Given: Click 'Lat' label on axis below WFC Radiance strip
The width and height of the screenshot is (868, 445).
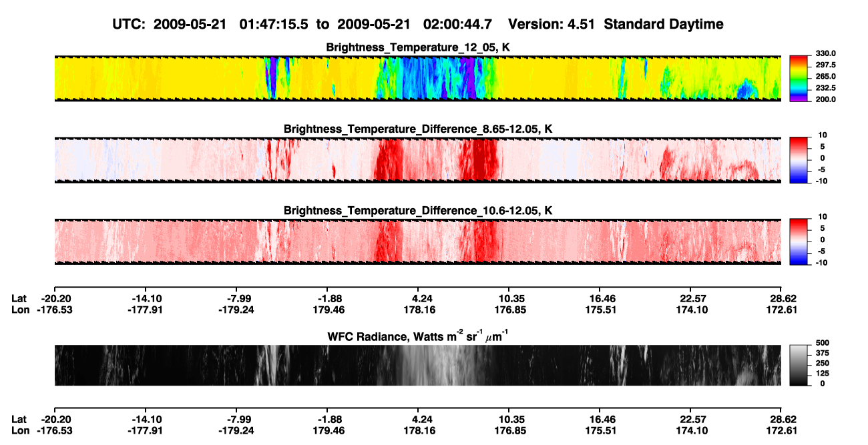Looking at the screenshot, I should click(x=19, y=419).
